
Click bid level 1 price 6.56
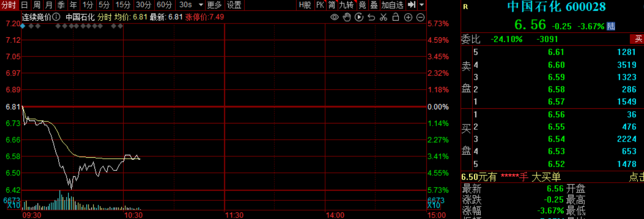click(556, 115)
